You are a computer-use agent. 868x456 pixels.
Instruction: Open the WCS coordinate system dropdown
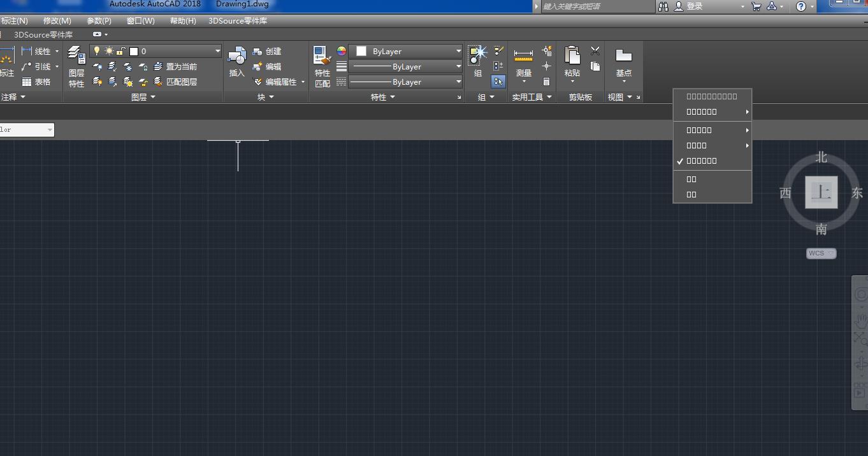click(x=821, y=253)
